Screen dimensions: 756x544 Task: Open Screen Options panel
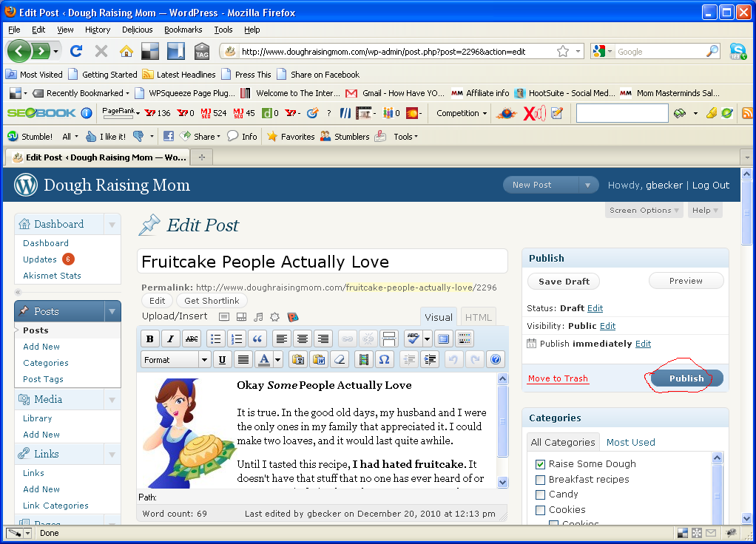(644, 210)
